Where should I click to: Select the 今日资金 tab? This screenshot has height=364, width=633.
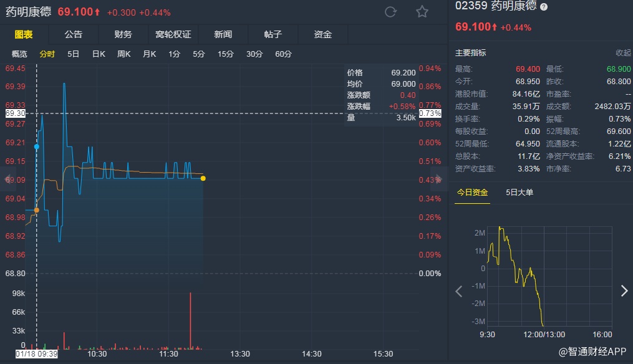tap(472, 192)
